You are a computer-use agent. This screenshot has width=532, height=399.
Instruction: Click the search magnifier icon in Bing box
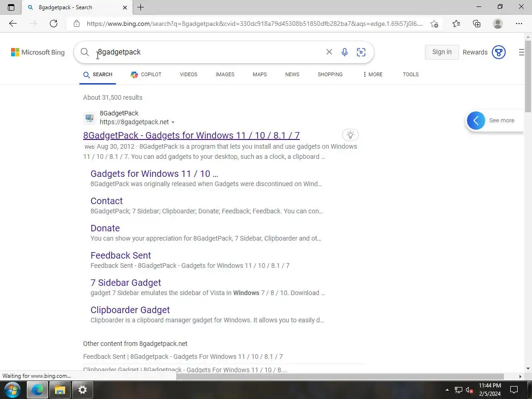[85, 52]
